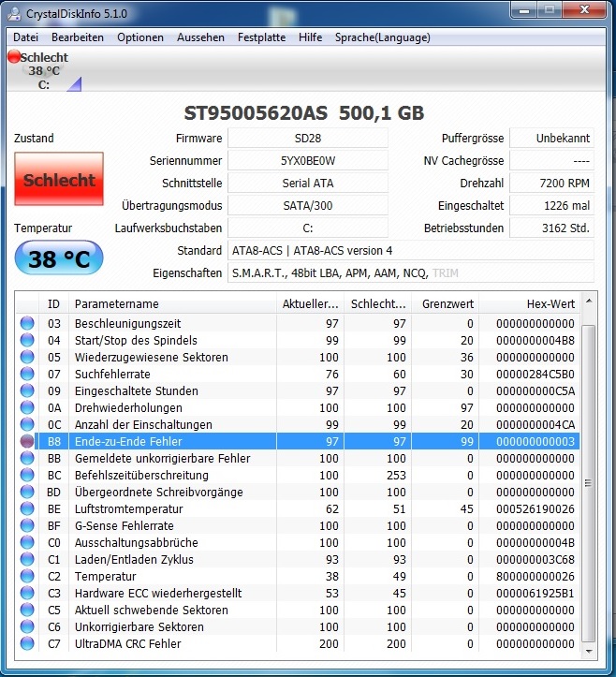The image size is (616, 677).
Task: Click status dot of Aktuell schwebende Sektoren row
Action: tap(27, 610)
